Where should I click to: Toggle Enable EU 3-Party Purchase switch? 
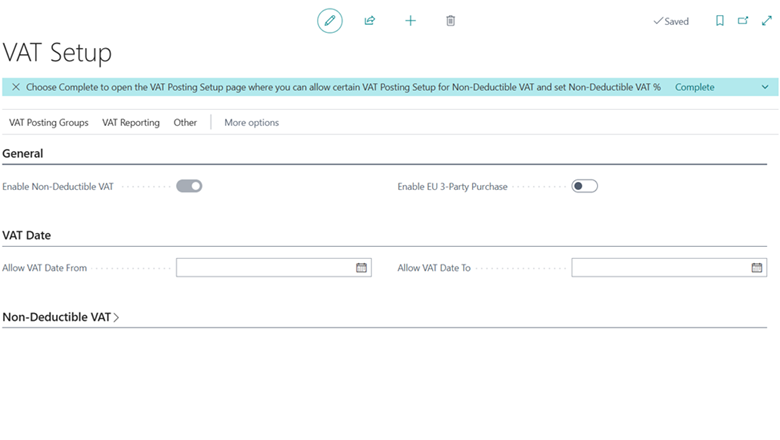pyautogui.click(x=585, y=186)
